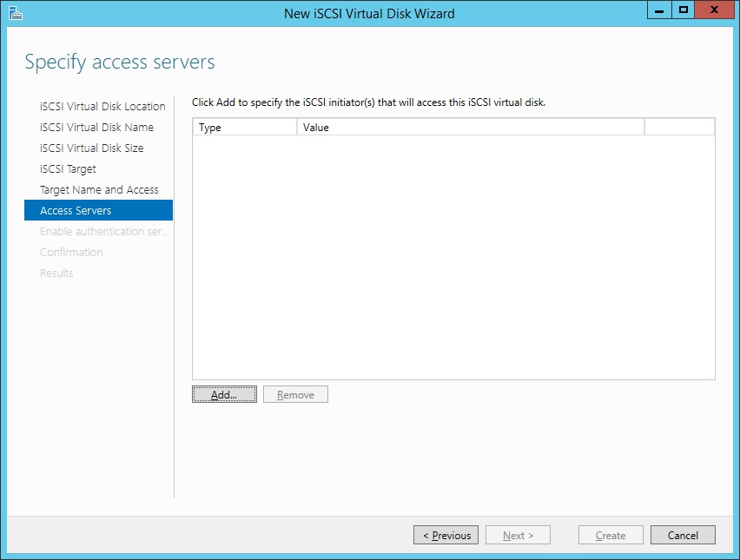Click the Value column header
This screenshot has height=560, width=740.
coord(469,128)
